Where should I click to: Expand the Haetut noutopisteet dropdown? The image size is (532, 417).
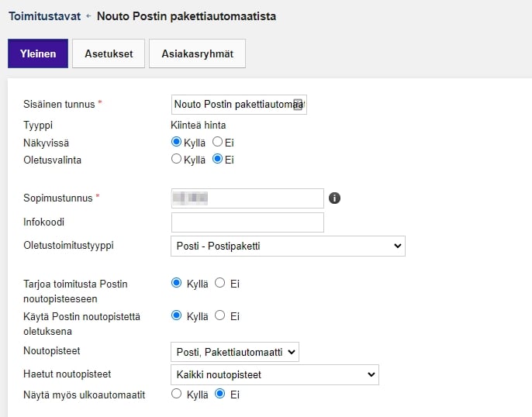tap(275, 374)
